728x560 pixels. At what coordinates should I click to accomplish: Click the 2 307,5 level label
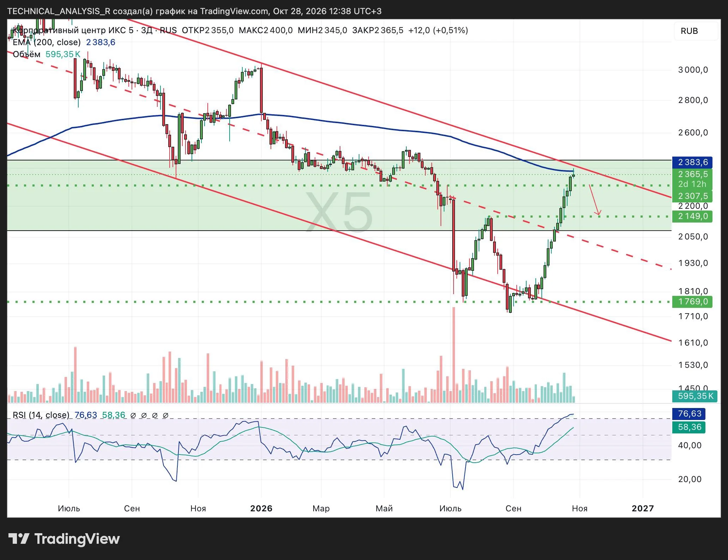pyautogui.click(x=692, y=196)
